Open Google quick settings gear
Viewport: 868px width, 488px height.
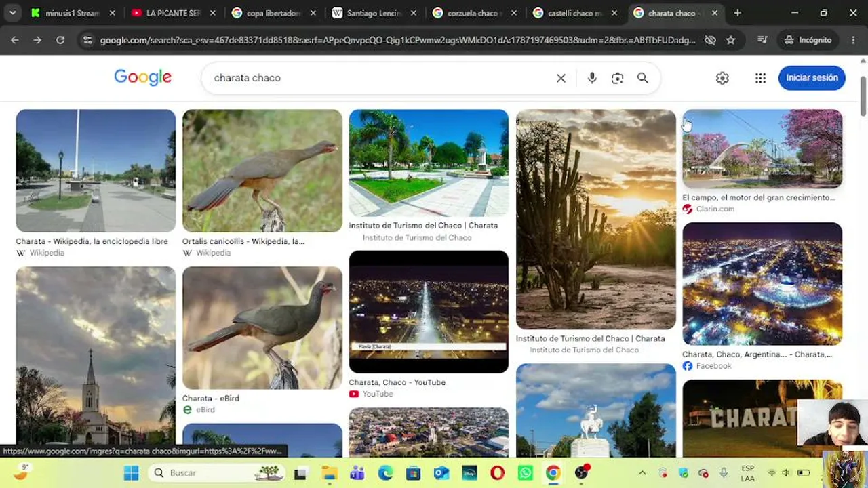[x=722, y=78]
